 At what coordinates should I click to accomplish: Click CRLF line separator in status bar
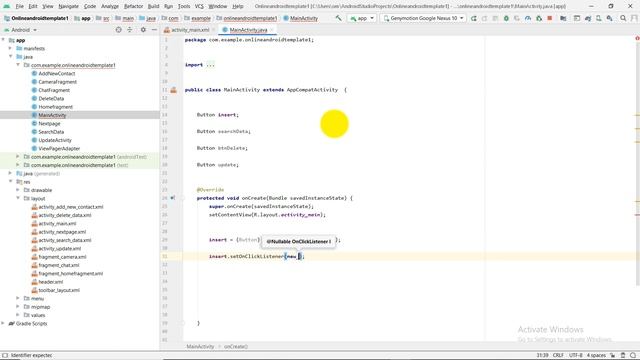(558, 356)
